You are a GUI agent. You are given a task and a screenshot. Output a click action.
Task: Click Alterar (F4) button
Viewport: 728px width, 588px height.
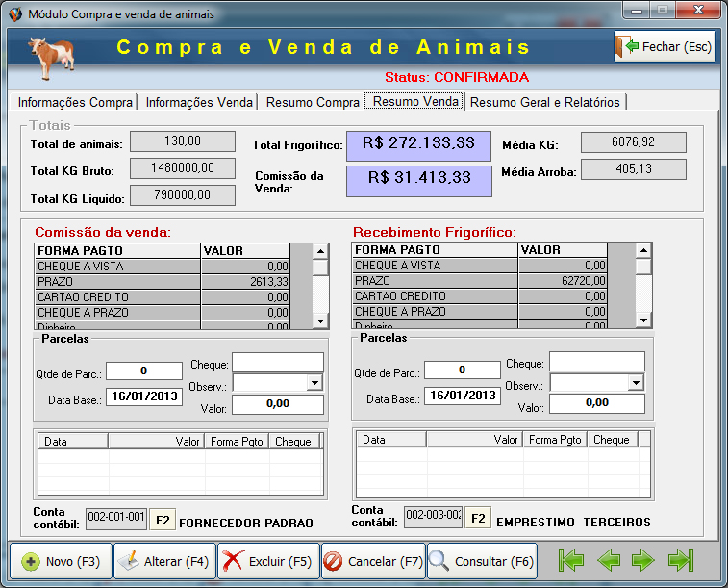click(164, 561)
